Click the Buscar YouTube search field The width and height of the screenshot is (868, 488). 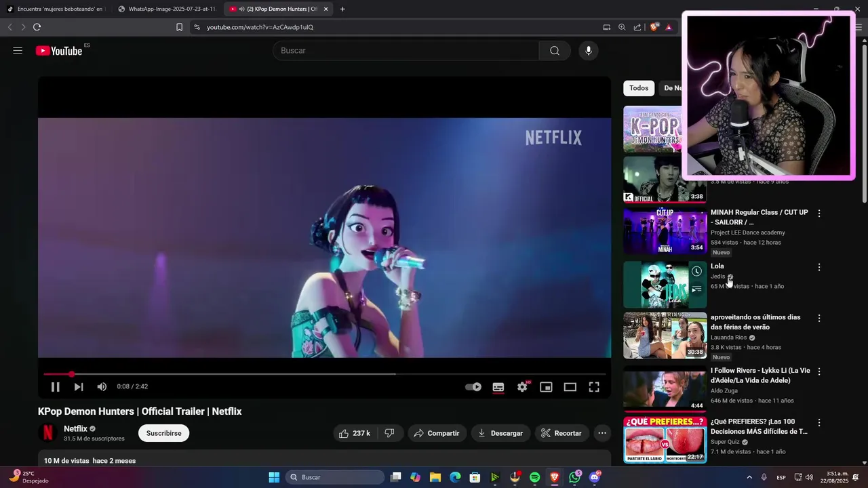click(x=406, y=51)
